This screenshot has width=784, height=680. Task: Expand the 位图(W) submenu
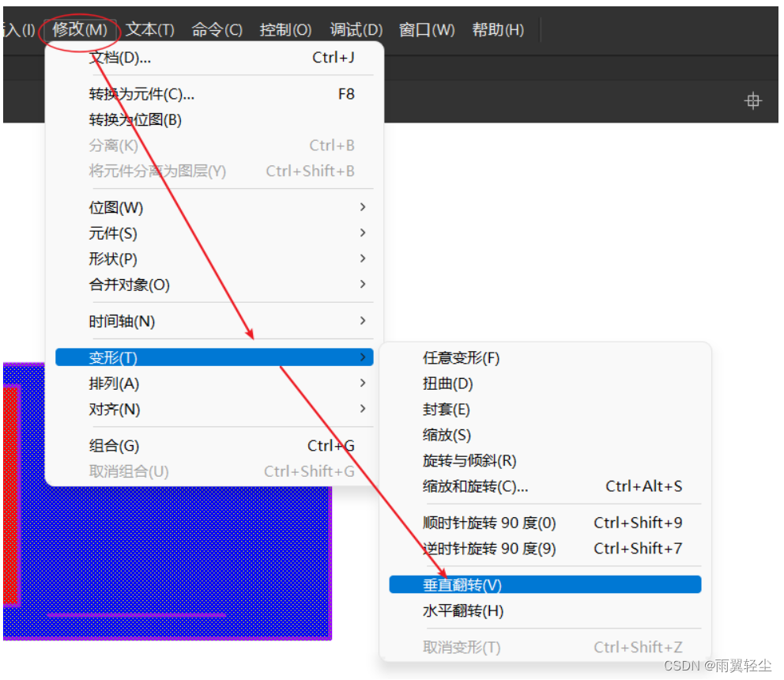coord(214,207)
